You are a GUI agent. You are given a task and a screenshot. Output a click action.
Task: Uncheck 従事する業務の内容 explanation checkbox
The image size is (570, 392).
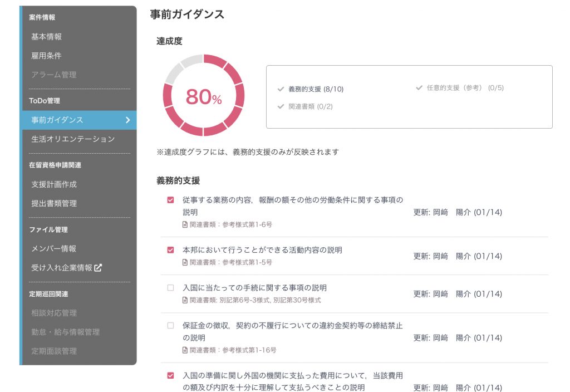(x=171, y=200)
